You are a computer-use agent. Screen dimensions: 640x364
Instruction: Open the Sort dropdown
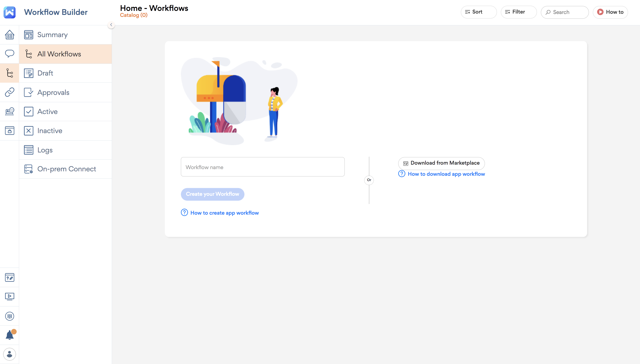478,12
